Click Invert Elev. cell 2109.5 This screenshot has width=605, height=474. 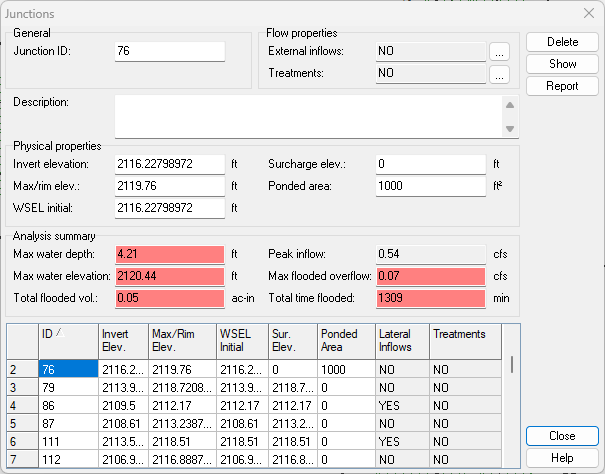[x=123, y=405]
